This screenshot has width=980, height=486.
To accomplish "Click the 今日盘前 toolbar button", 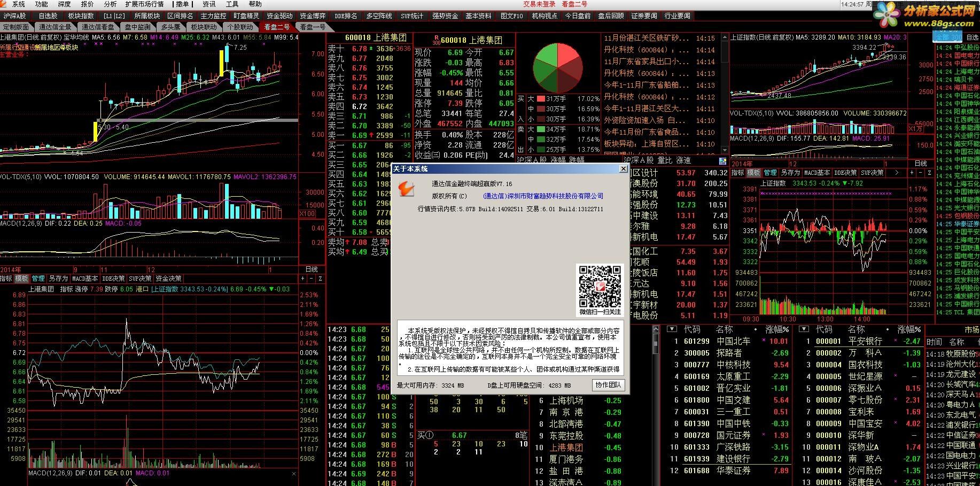I will [x=578, y=16].
